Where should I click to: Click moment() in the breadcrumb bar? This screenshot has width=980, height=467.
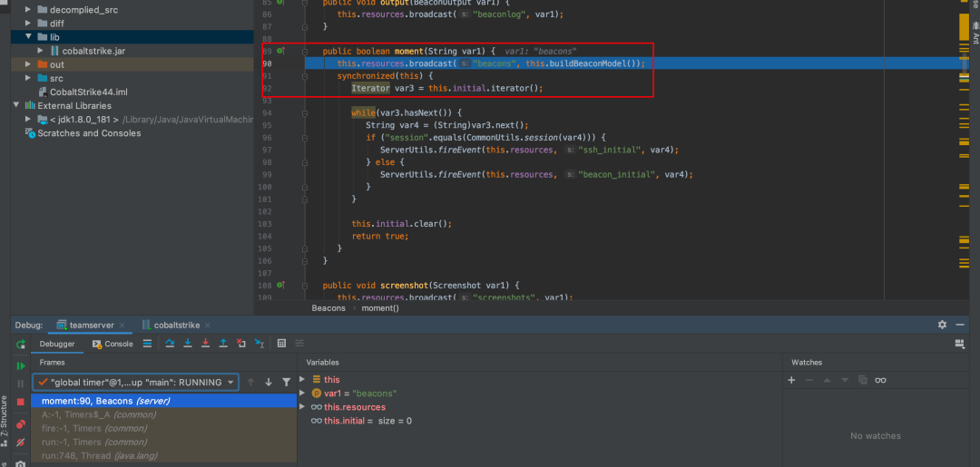click(380, 307)
